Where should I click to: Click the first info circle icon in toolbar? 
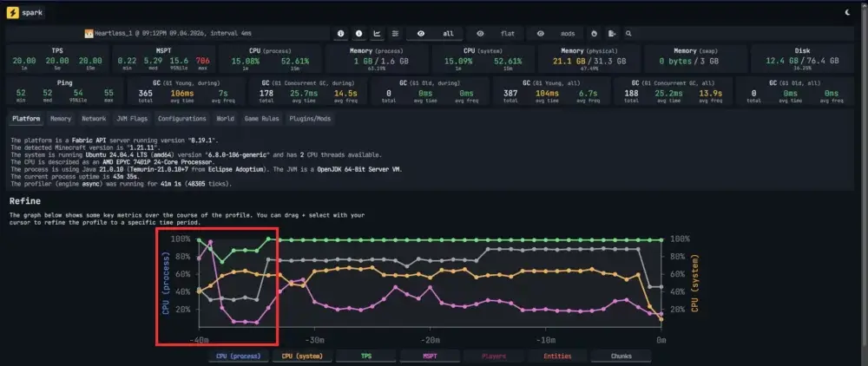coord(340,34)
